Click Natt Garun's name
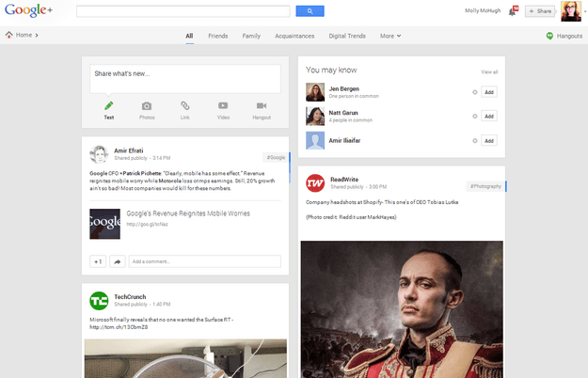 (343, 113)
